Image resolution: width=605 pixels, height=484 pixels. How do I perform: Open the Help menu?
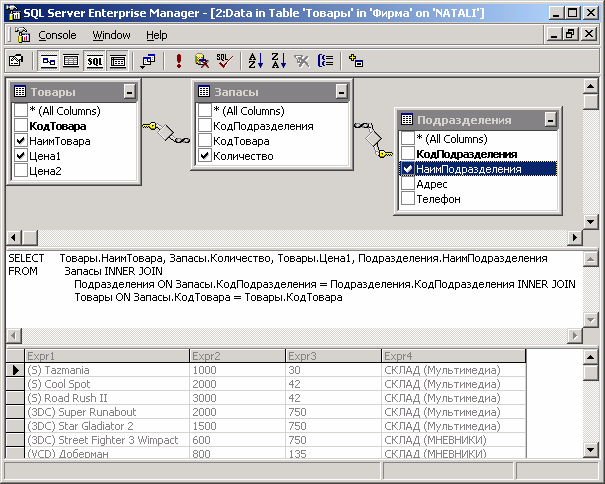point(157,35)
